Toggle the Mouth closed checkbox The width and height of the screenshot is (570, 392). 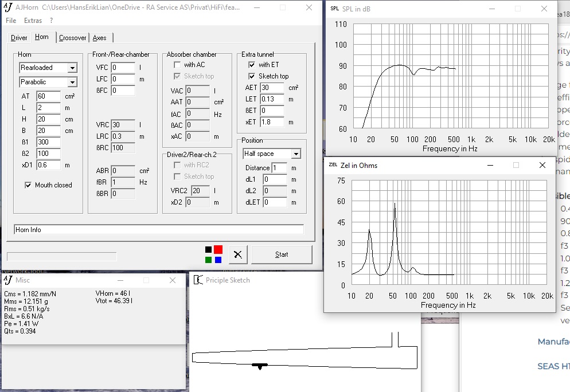tap(28, 185)
